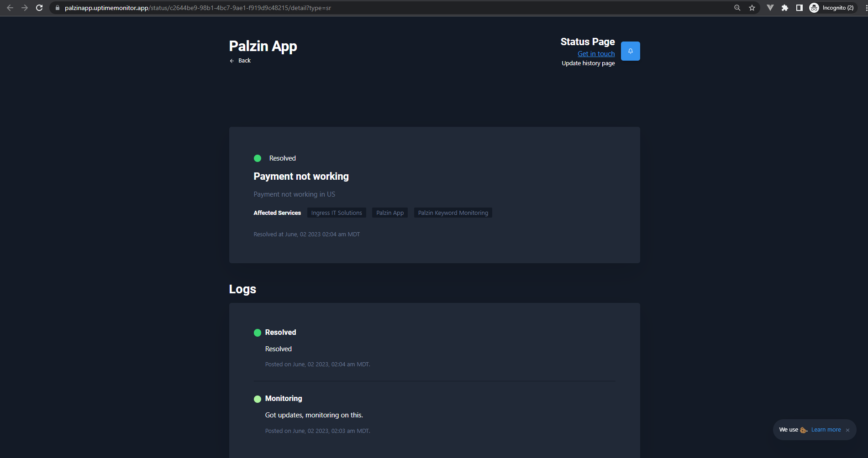Click the Update history page text

pyautogui.click(x=588, y=63)
